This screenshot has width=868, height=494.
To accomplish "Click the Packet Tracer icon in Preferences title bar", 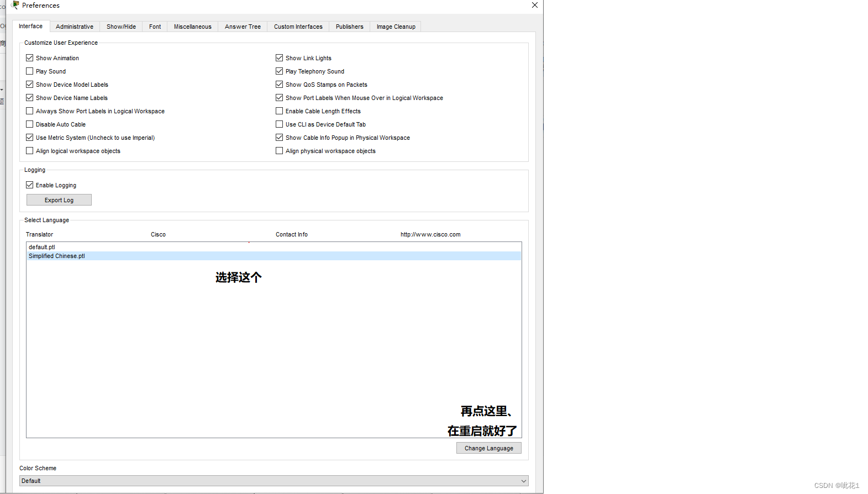I will click(x=15, y=5).
